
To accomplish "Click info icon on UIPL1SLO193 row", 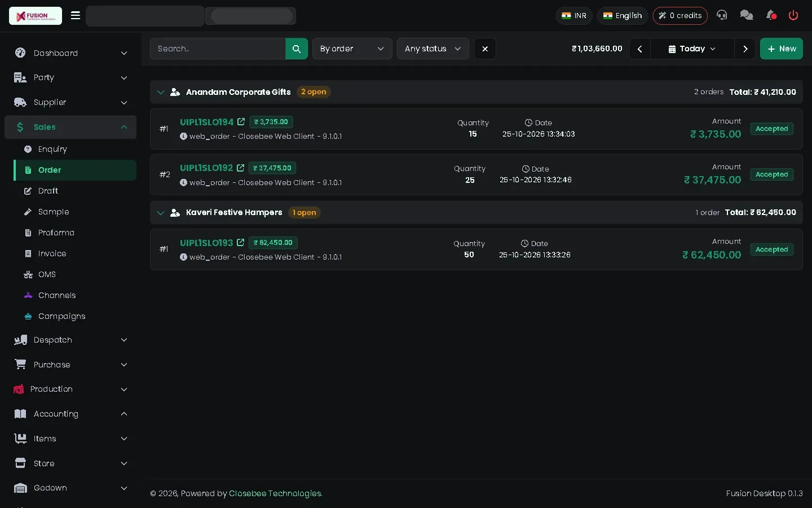I will click(x=183, y=257).
